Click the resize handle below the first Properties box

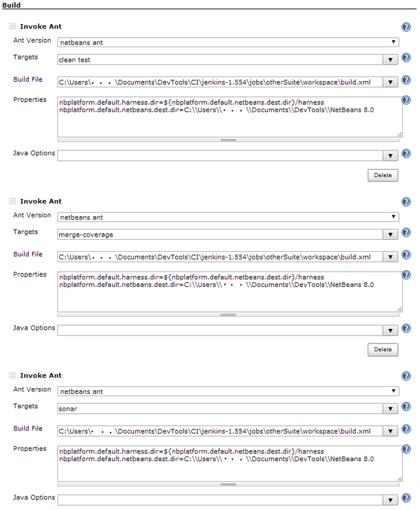pyautogui.click(x=228, y=139)
